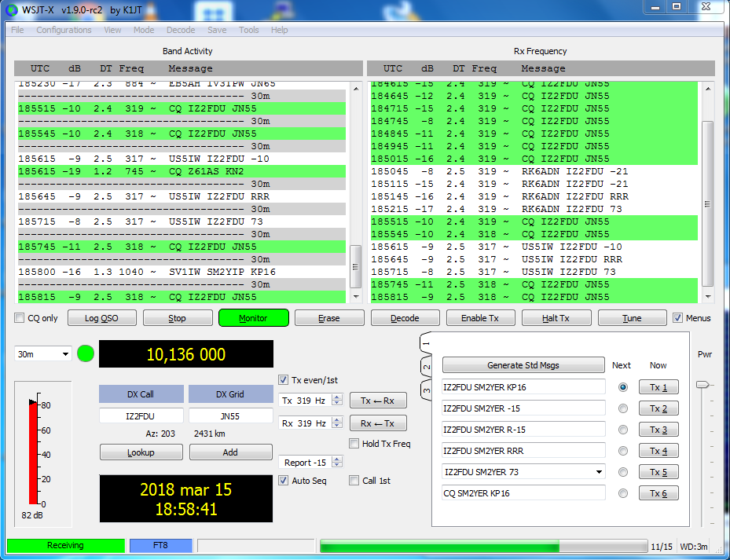Disable Auto Seq checkbox
The image size is (730, 560).
tap(283, 481)
